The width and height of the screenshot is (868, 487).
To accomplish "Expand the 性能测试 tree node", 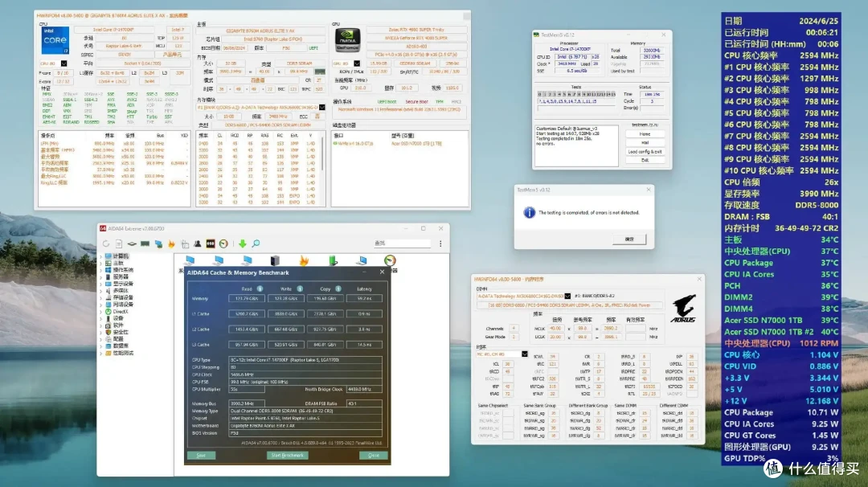I will 100,353.
